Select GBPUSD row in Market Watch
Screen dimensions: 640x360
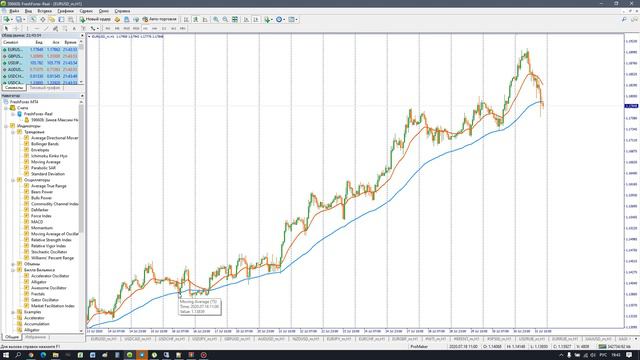click(40, 56)
